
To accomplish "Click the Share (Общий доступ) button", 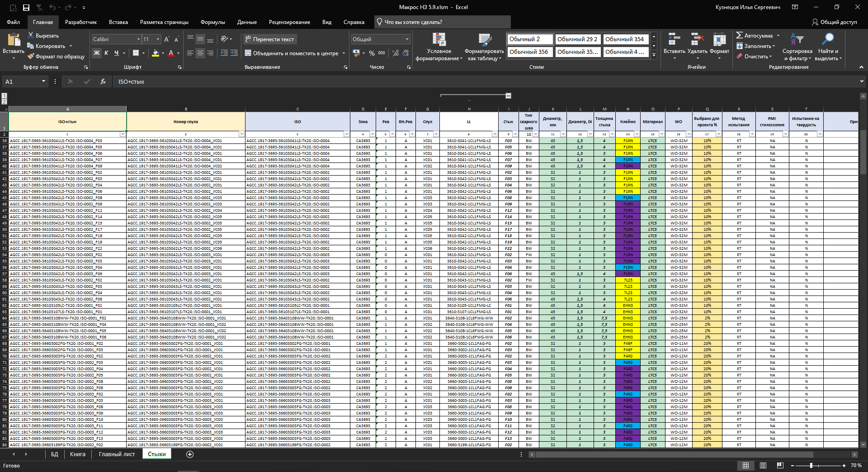I will pyautogui.click(x=834, y=22).
